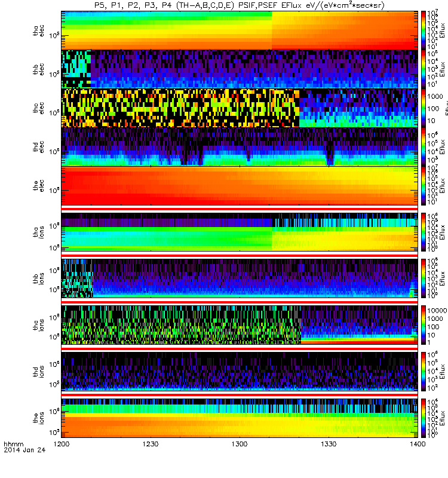The image size is (448, 478).
Task: Select the 'thb elec' panel label
Action: 38,69
